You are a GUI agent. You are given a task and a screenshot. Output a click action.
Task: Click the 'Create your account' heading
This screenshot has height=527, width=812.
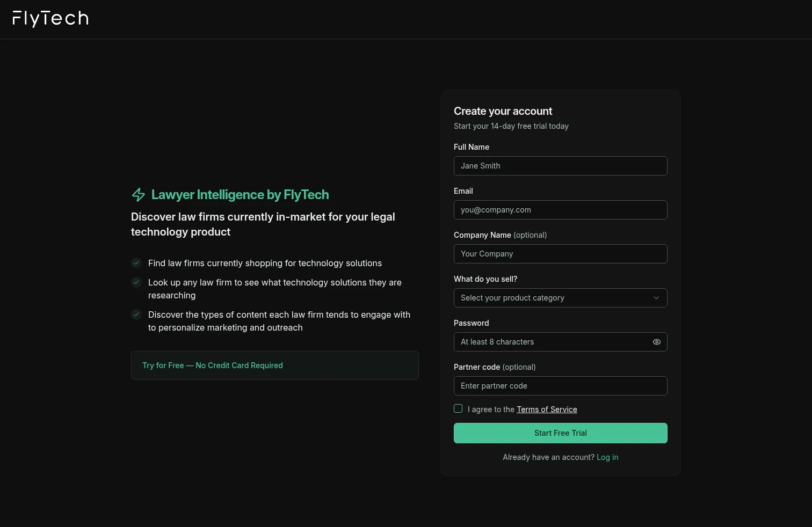[x=503, y=111]
